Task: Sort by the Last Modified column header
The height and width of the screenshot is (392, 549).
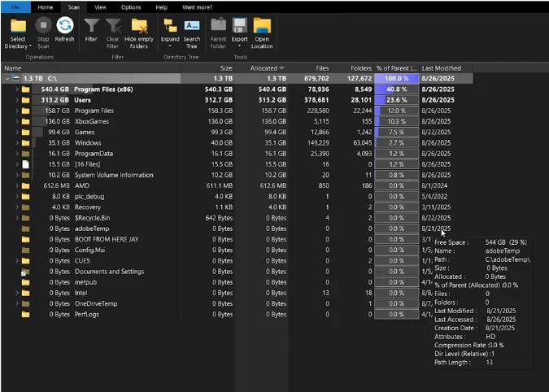Action: coord(441,68)
